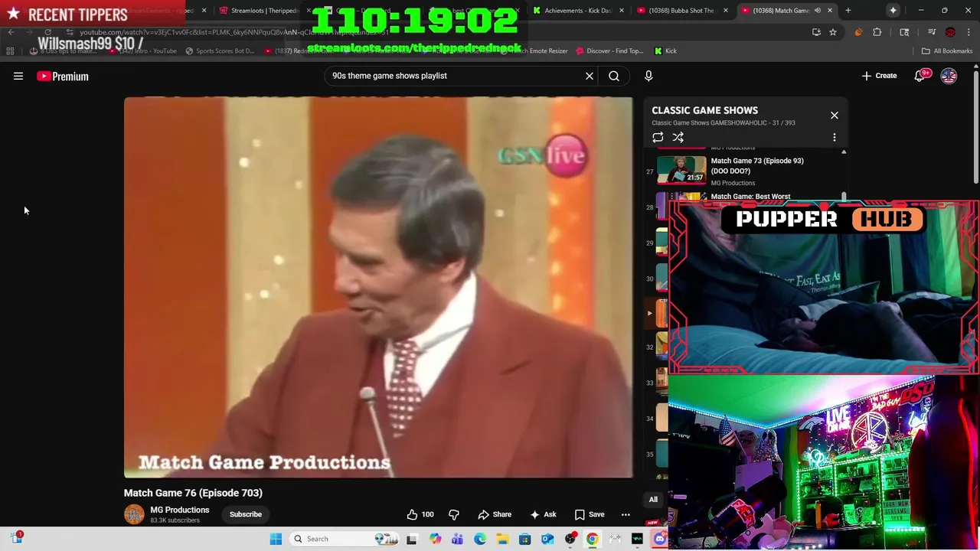Open OBS Studio on taskbar
Image resolution: width=980 pixels, height=551 pixels.
(x=570, y=539)
